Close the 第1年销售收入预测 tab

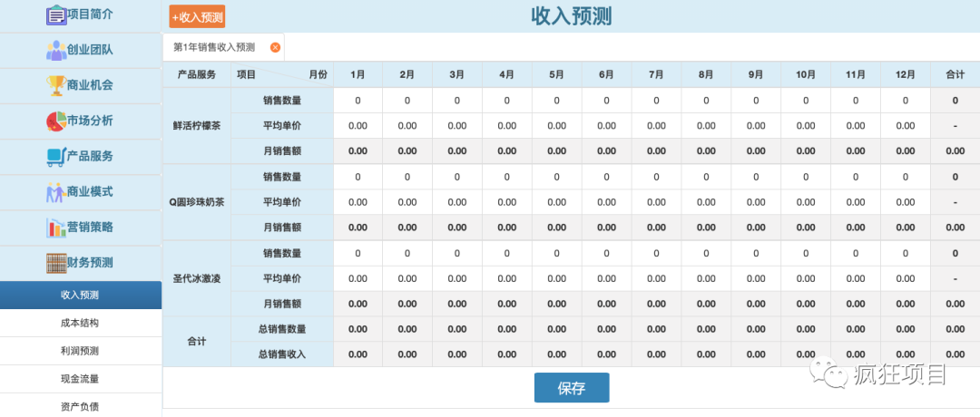(275, 47)
